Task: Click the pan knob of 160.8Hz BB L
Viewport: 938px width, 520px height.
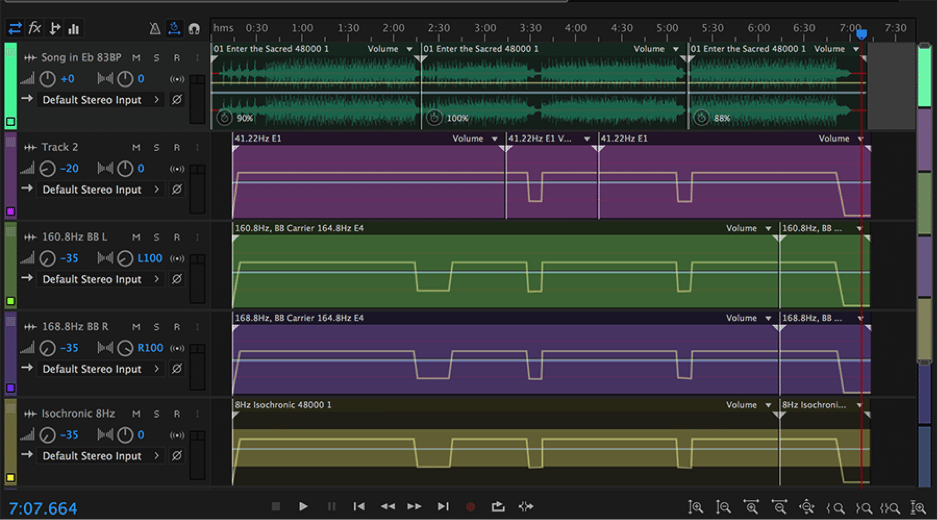Action: point(125,259)
